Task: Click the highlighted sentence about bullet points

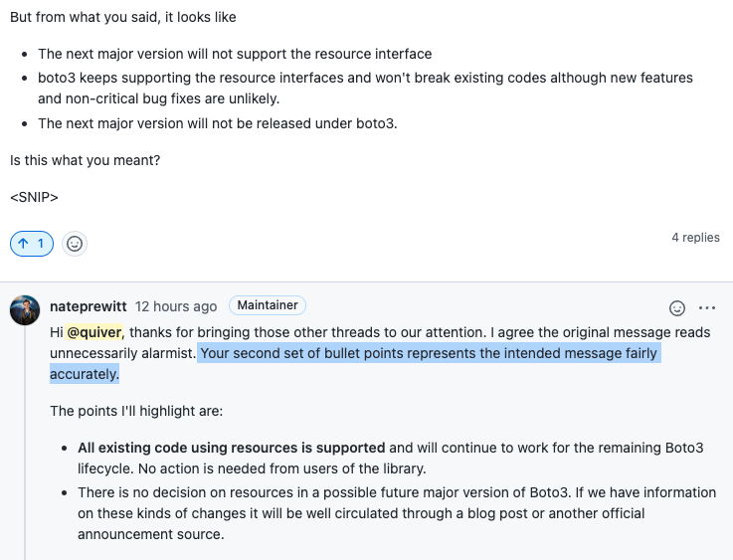Action: pyautogui.click(x=355, y=364)
